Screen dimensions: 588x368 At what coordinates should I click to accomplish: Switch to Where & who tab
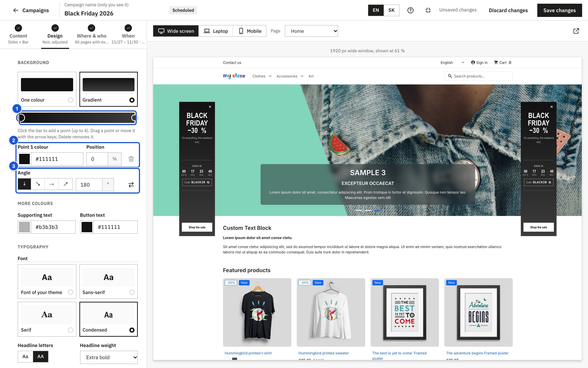pos(92,35)
